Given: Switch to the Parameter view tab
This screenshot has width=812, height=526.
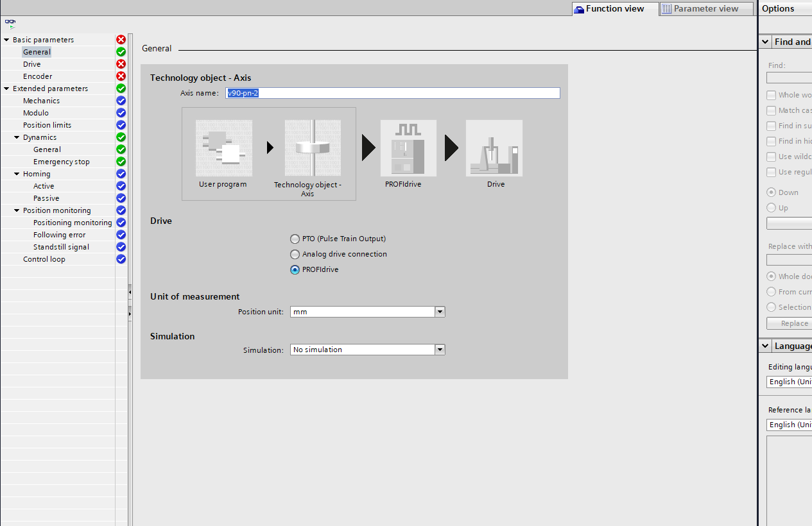Looking at the screenshot, I should [x=707, y=9].
